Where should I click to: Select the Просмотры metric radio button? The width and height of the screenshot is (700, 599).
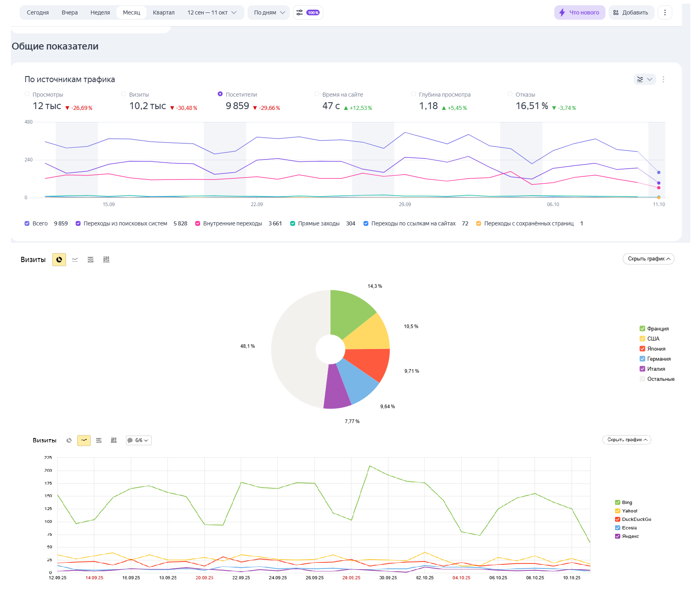[x=27, y=94]
